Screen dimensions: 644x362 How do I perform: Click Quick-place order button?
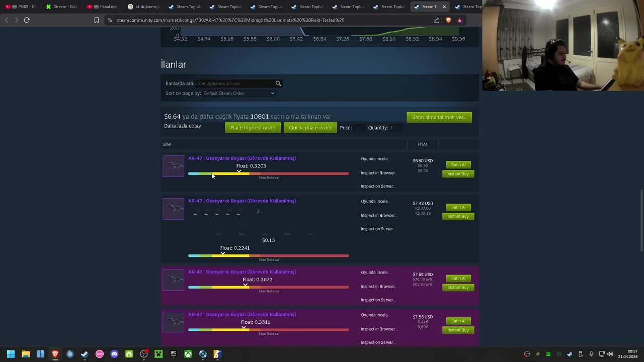coord(310,128)
